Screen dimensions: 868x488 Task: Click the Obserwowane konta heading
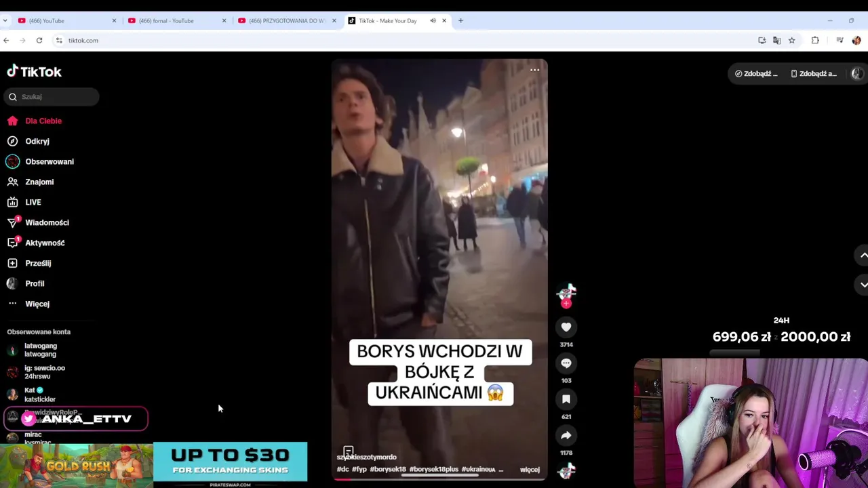coord(39,332)
